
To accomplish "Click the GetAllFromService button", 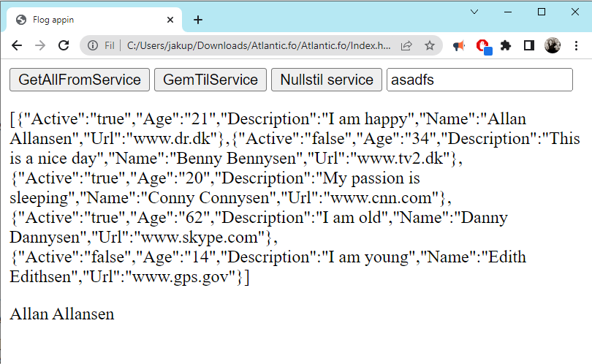I will (80, 80).
